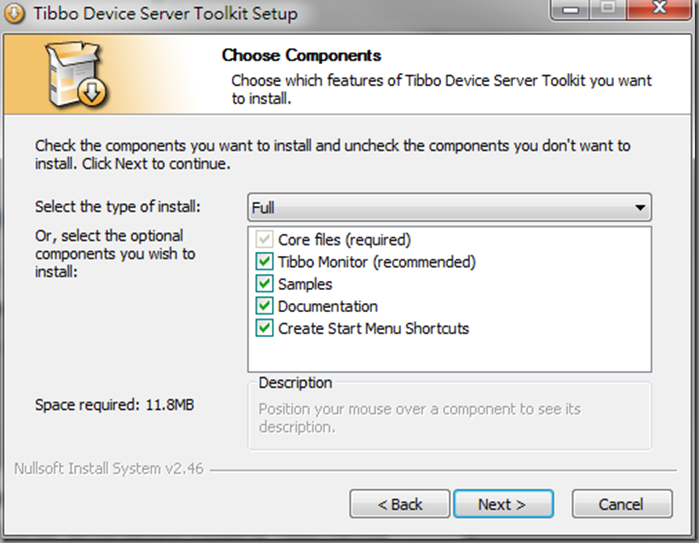Select the Documentation component label
The image size is (699, 543).
tap(328, 306)
